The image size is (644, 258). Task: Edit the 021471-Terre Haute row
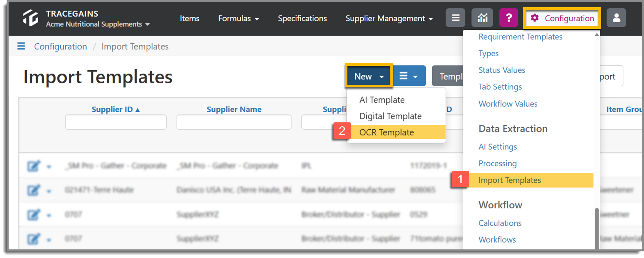click(x=34, y=190)
